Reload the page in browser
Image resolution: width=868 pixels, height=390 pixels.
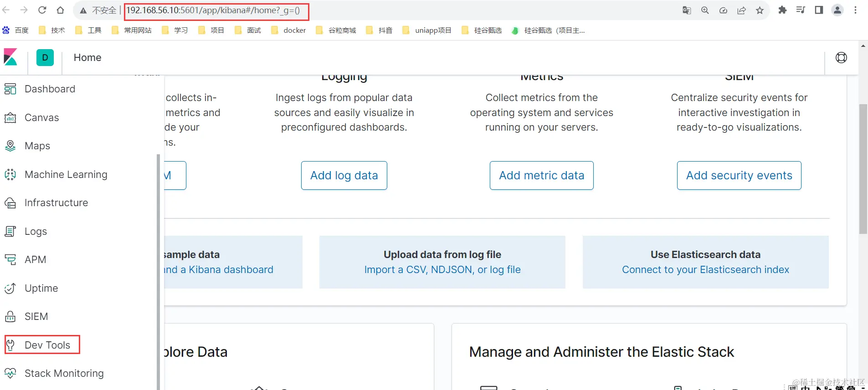[42, 10]
